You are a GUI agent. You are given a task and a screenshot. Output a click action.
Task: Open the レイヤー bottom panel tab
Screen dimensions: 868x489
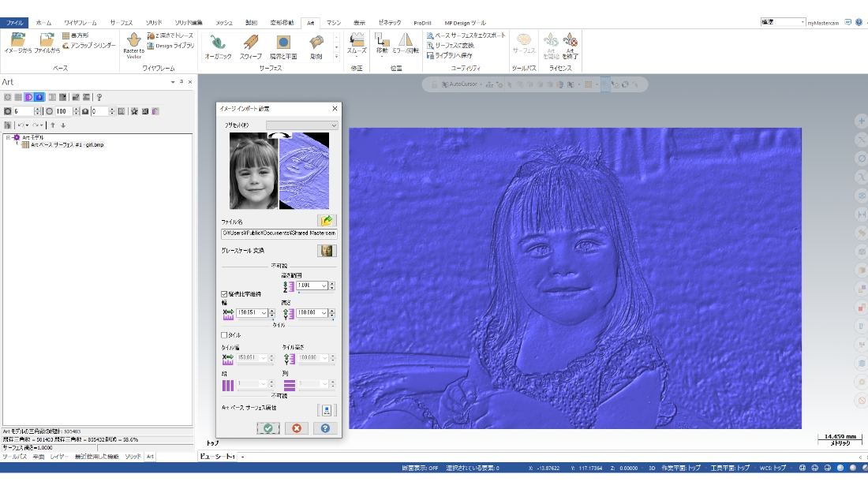(58, 457)
